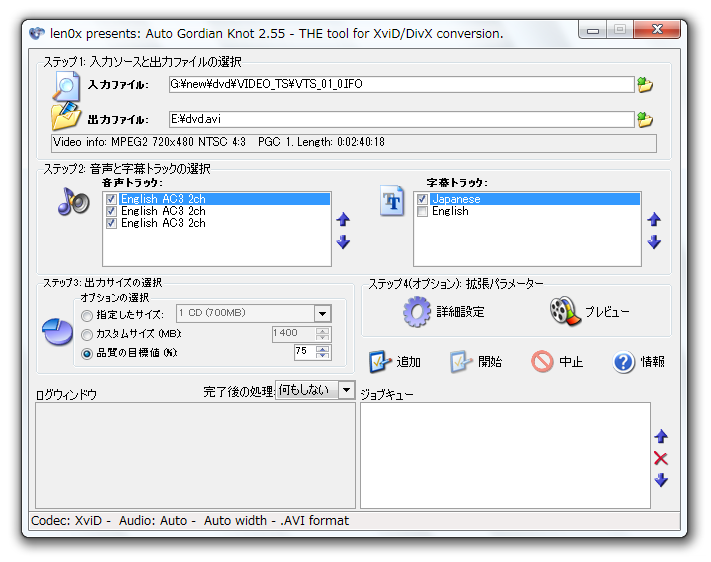Toggle third English AC3 2ch audio checkbox

coord(111,223)
